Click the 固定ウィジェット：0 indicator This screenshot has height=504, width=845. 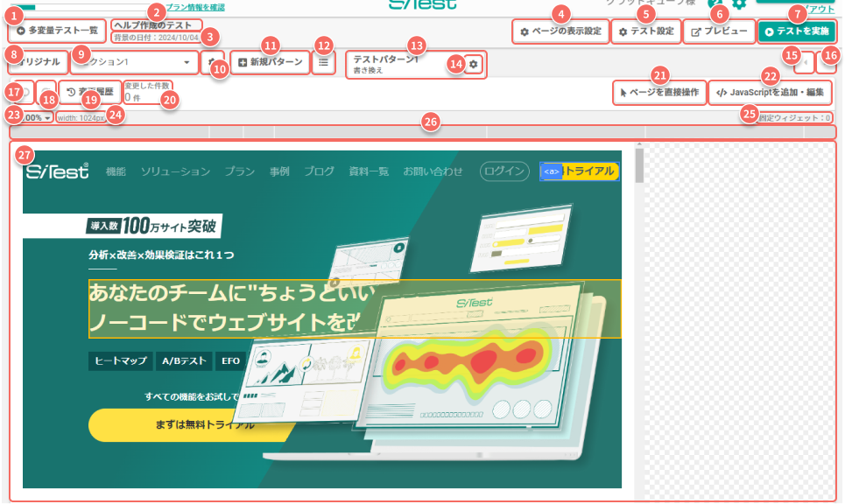point(793,117)
